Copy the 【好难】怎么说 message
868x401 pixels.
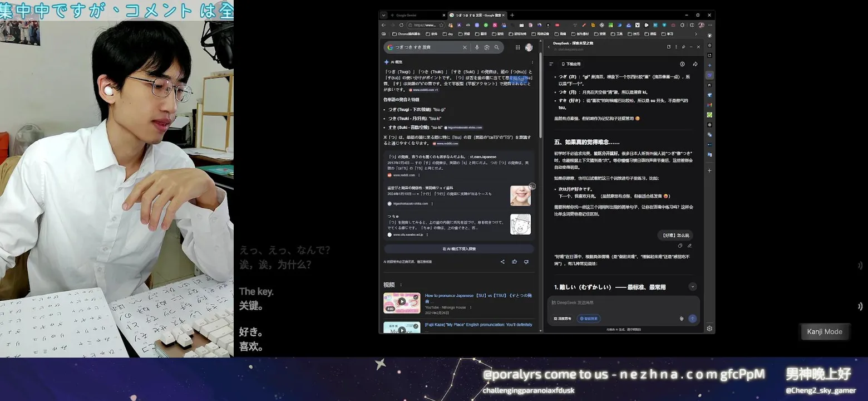680,246
